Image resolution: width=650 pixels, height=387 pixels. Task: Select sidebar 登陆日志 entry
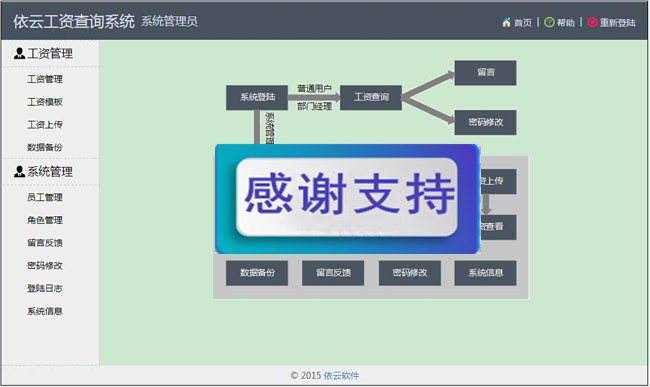pyautogui.click(x=45, y=288)
